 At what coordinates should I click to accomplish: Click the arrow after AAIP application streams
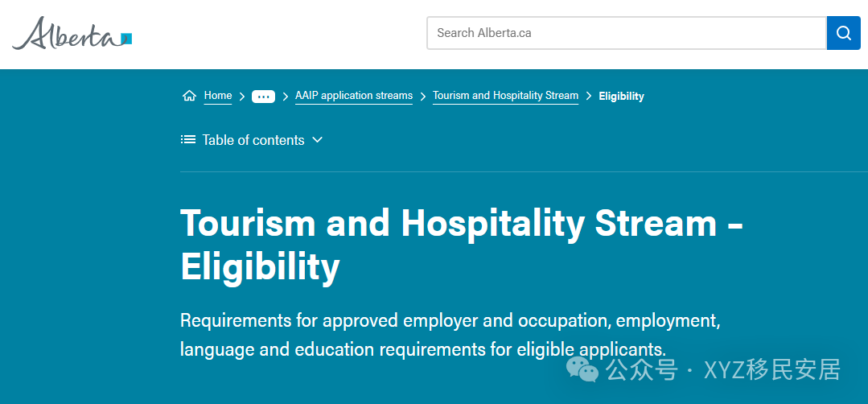click(423, 97)
